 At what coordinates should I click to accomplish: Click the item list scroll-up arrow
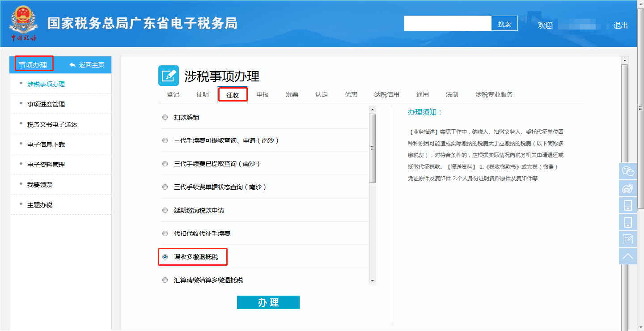(372, 109)
